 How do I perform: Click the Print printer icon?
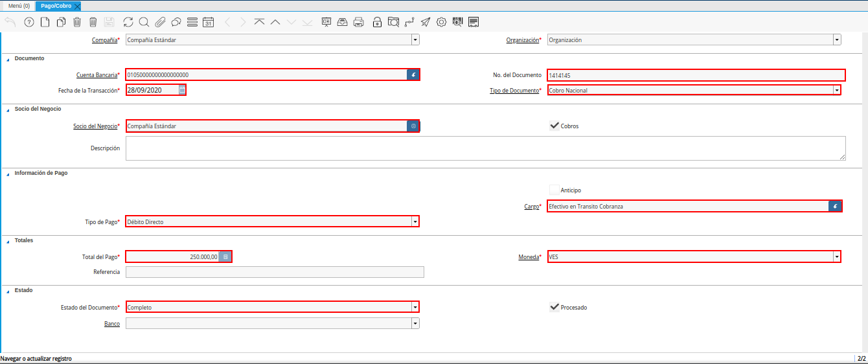[x=359, y=22]
